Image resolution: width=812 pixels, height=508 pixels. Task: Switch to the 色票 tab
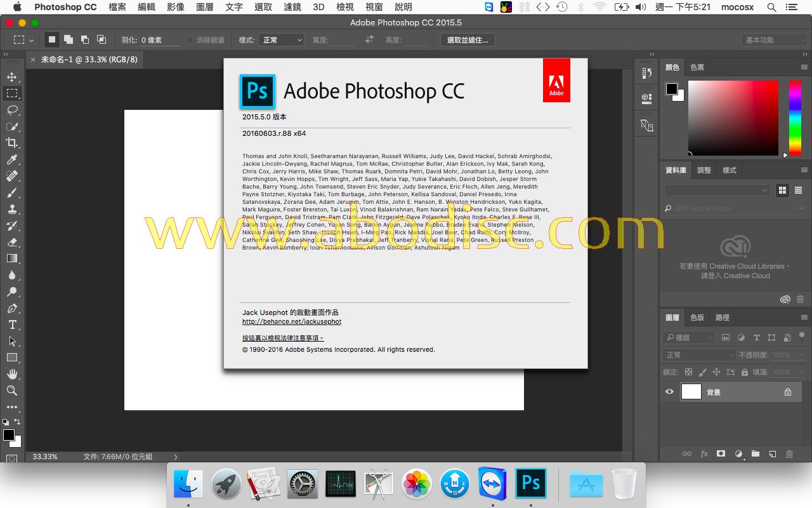[697, 67]
